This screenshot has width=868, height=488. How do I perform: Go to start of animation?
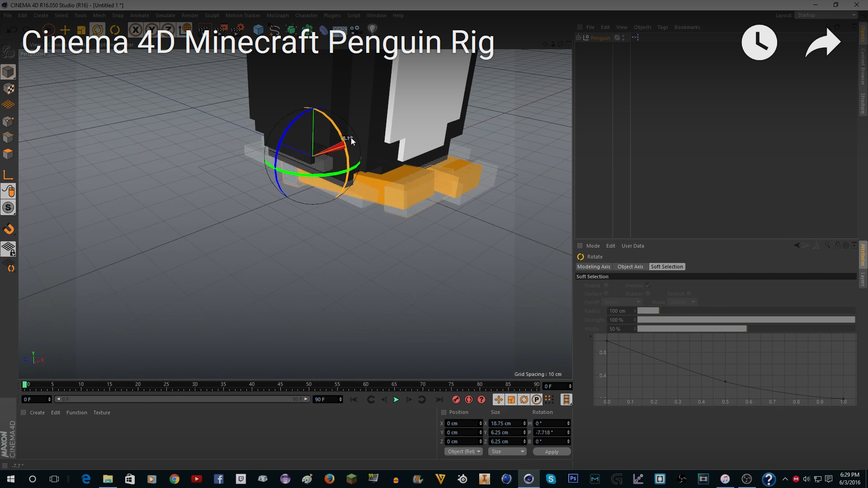pos(354,399)
